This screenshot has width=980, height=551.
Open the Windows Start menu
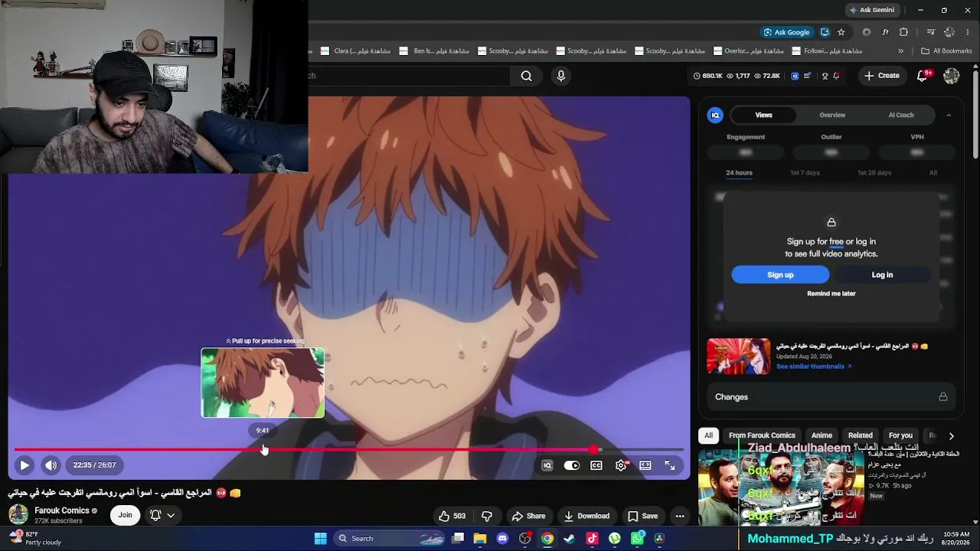(321, 539)
